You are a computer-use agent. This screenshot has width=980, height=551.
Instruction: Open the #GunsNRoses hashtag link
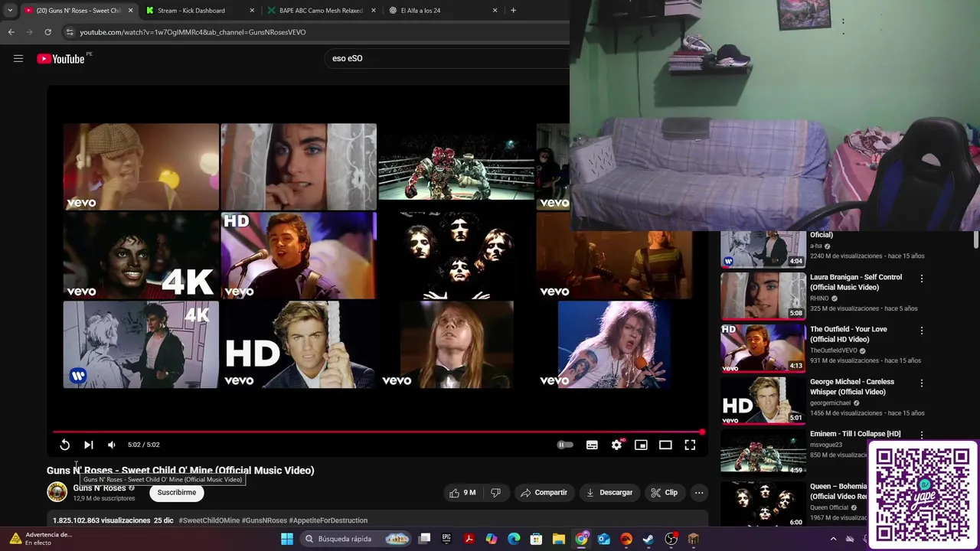pyautogui.click(x=264, y=520)
